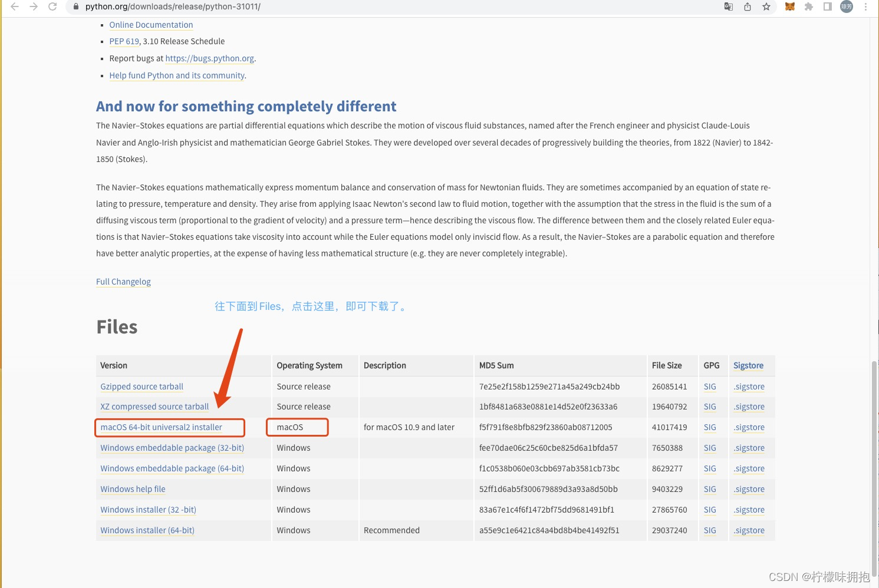Open the translate page icon
The image size is (879, 588).
(729, 6)
